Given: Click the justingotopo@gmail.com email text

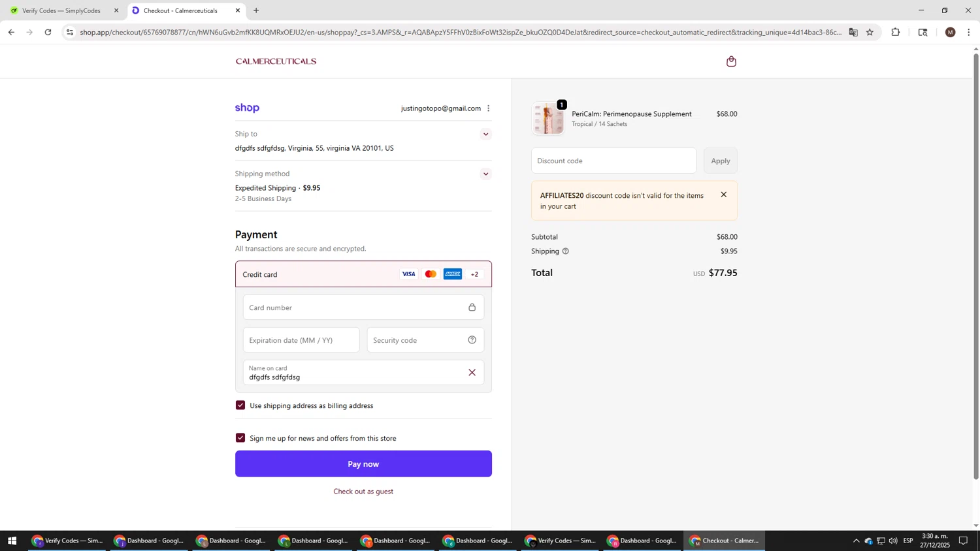Looking at the screenshot, I should point(441,108).
